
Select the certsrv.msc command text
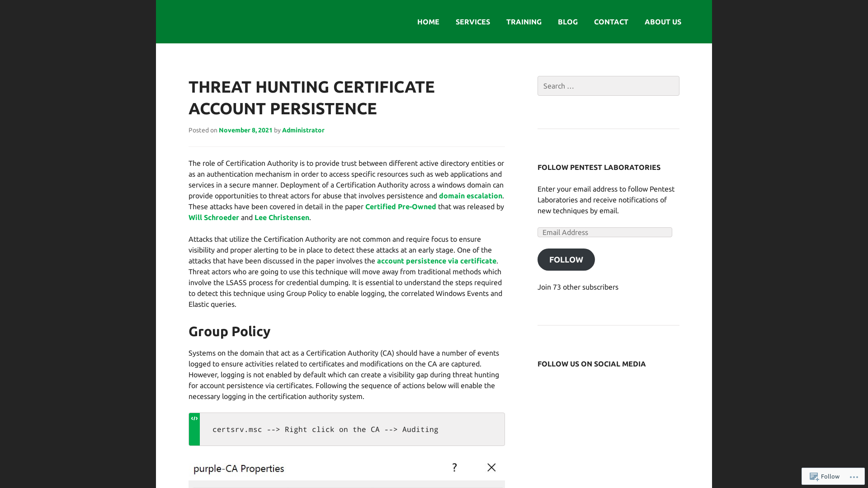click(325, 429)
